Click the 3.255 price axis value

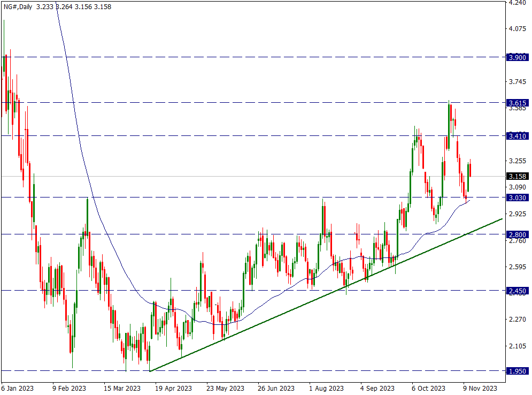[x=517, y=161]
